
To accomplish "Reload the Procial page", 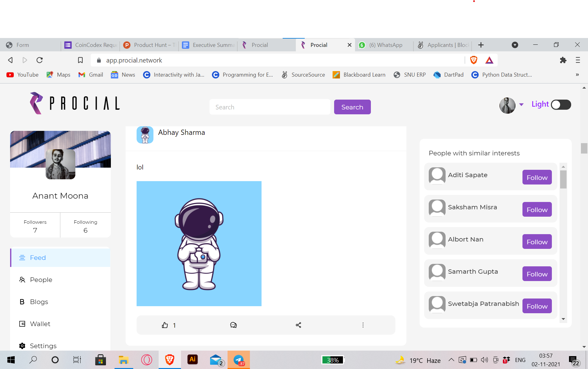I will click(x=40, y=60).
